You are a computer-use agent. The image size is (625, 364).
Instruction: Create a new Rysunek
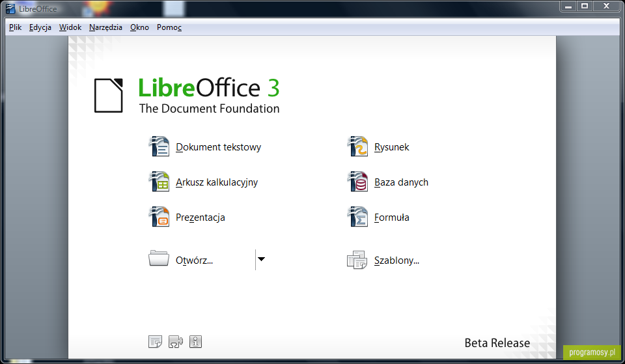pyautogui.click(x=392, y=147)
